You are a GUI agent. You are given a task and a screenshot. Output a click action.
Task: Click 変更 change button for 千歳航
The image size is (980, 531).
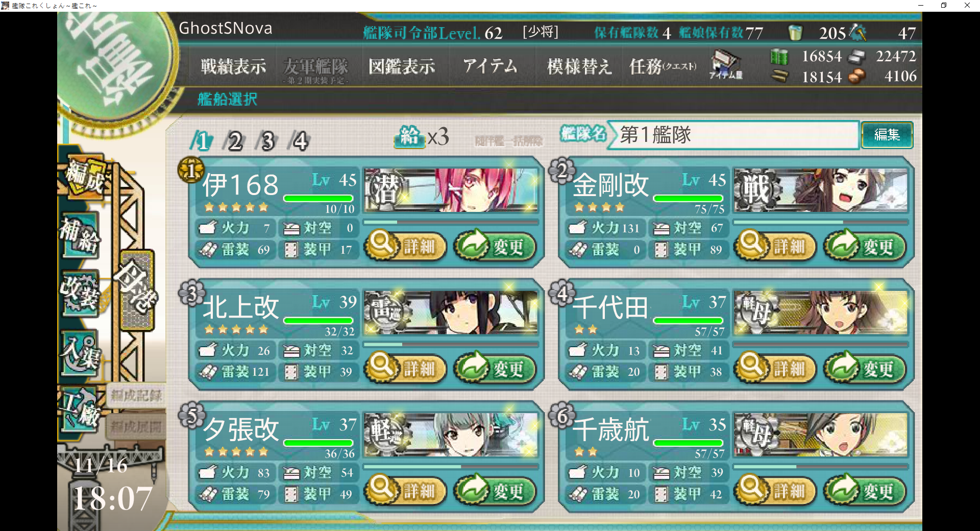pos(865,491)
